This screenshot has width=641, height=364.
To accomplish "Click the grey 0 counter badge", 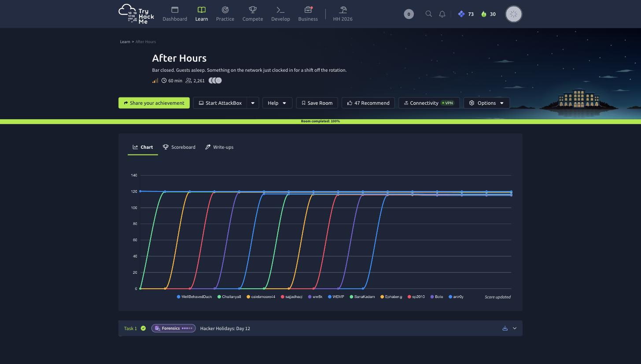I will click(409, 14).
